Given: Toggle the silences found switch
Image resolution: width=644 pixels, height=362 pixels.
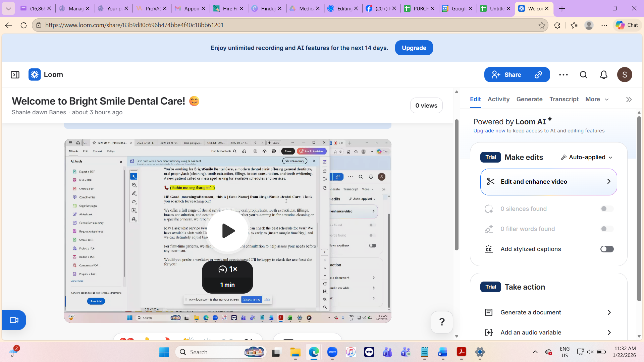Looking at the screenshot, I should [607, 209].
